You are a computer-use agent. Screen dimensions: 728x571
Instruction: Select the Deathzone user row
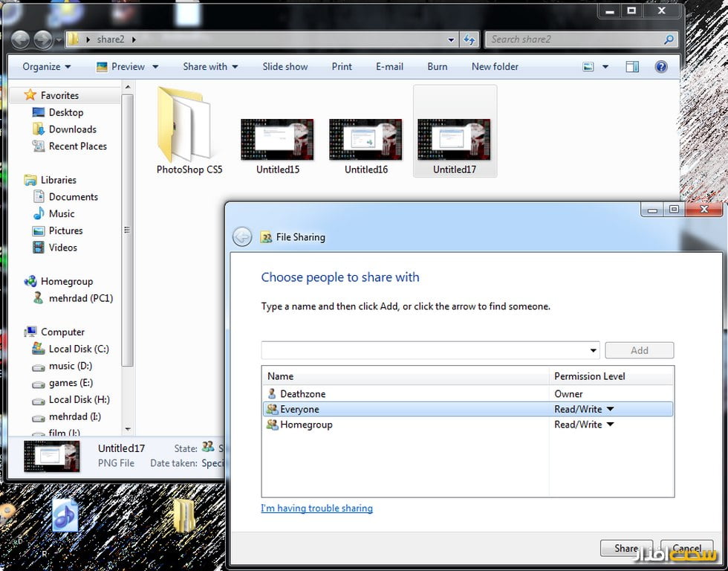tap(302, 394)
